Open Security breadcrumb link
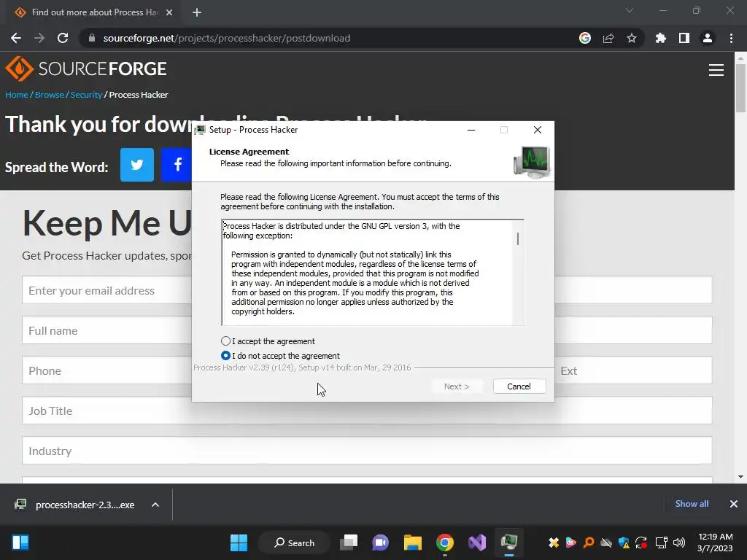The height and width of the screenshot is (560, 747). tap(86, 95)
